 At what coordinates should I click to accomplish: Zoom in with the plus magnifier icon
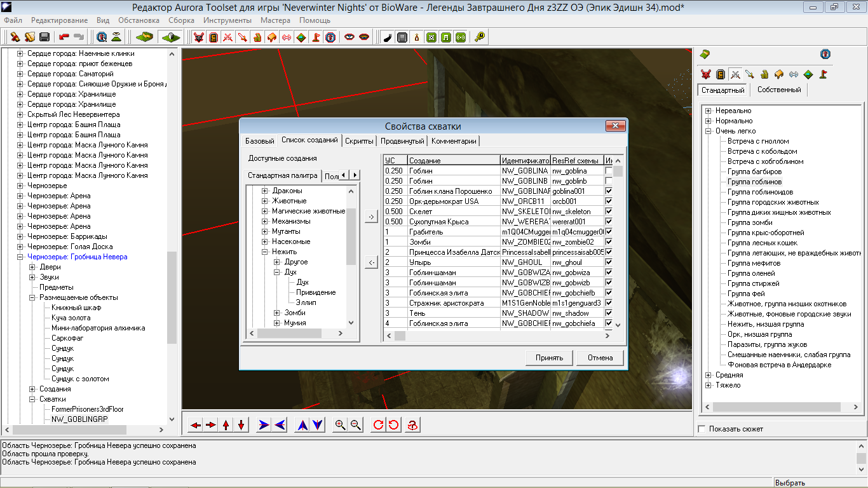tap(341, 425)
